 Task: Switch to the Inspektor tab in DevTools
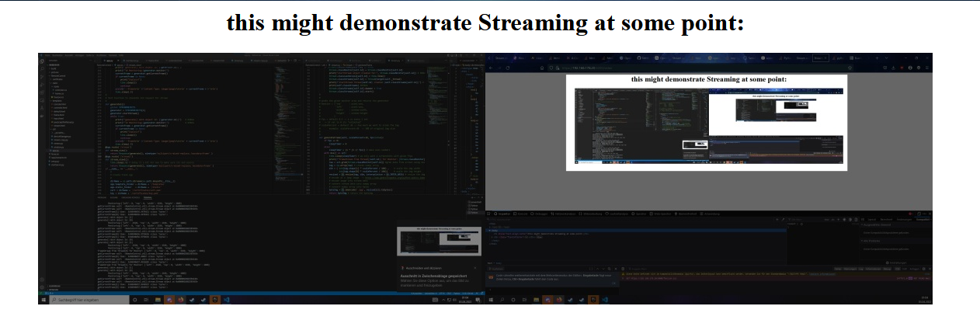(x=502, y=214)
